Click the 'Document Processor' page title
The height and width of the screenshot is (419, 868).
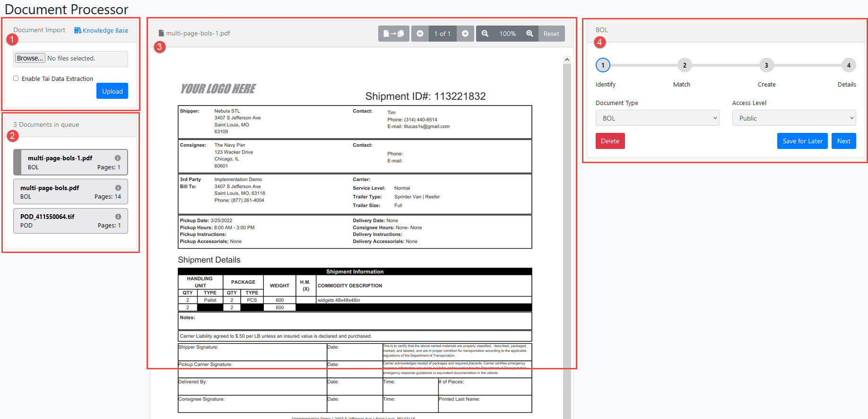point(66,9)
